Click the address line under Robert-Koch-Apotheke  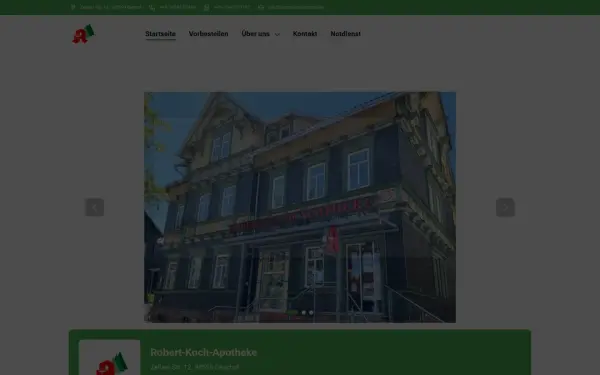195,367
